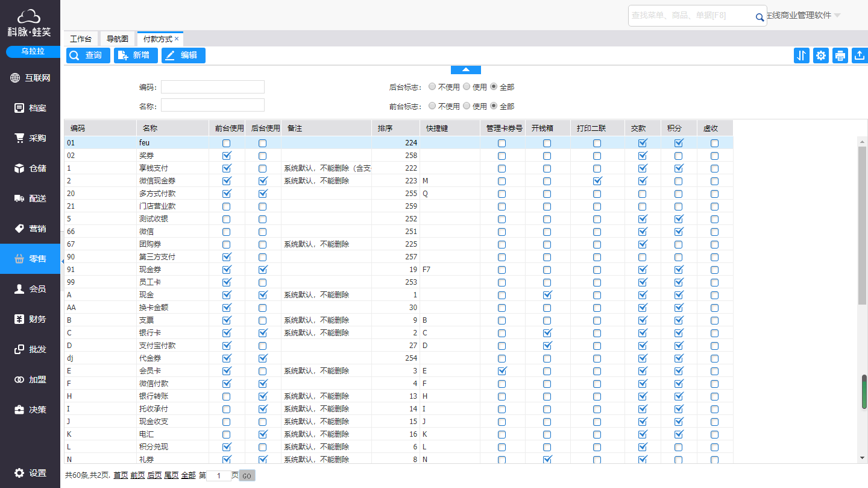
Task: Close the 付款方式 tab
Action: click(x=177, y=39)
